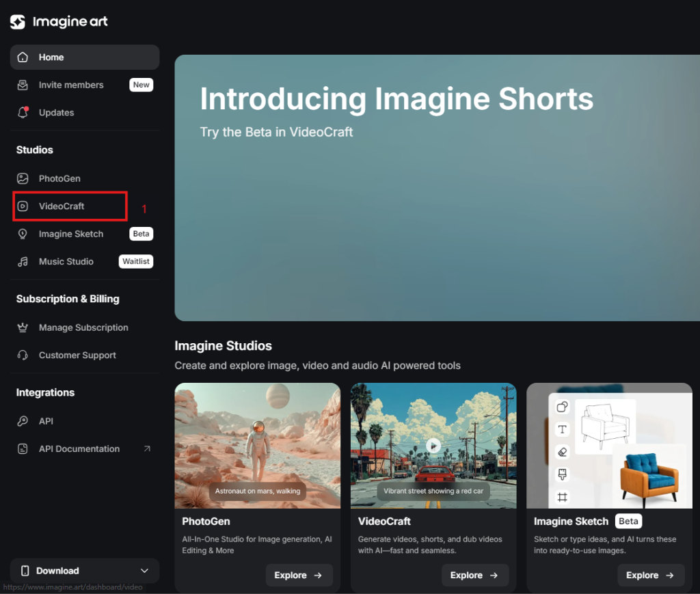The height and width of the screenshot is (594, 700).
Task: Select Imagine Sketch in sidebar
Action: coord(85,234)
